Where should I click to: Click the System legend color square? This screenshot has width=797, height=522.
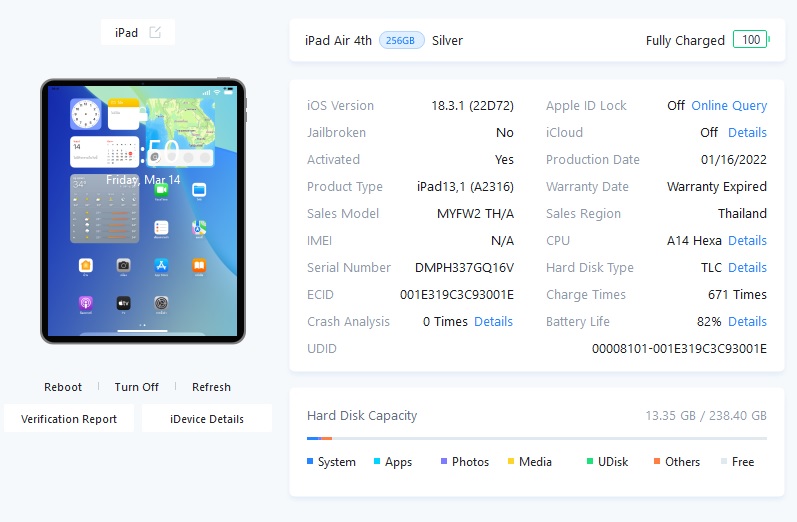(310, 462)
